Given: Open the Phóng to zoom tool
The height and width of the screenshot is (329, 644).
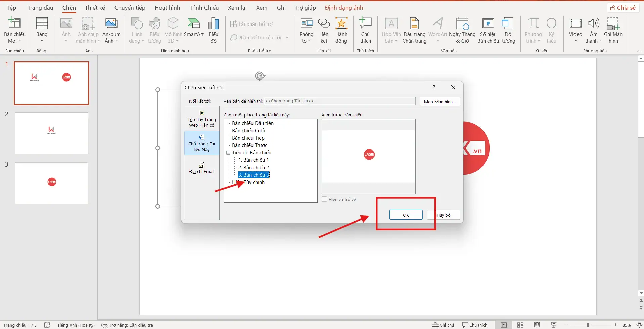Looking at the screenshot, I should (306, 30).
